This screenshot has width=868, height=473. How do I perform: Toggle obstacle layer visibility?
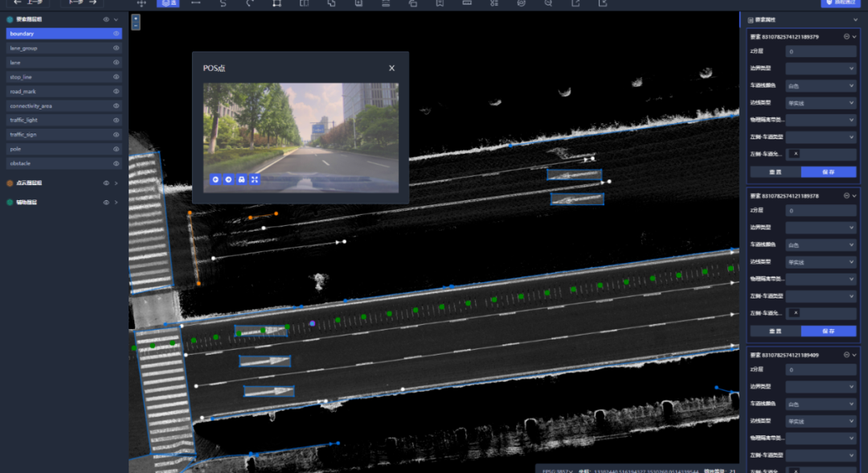(x=117, y=163)
